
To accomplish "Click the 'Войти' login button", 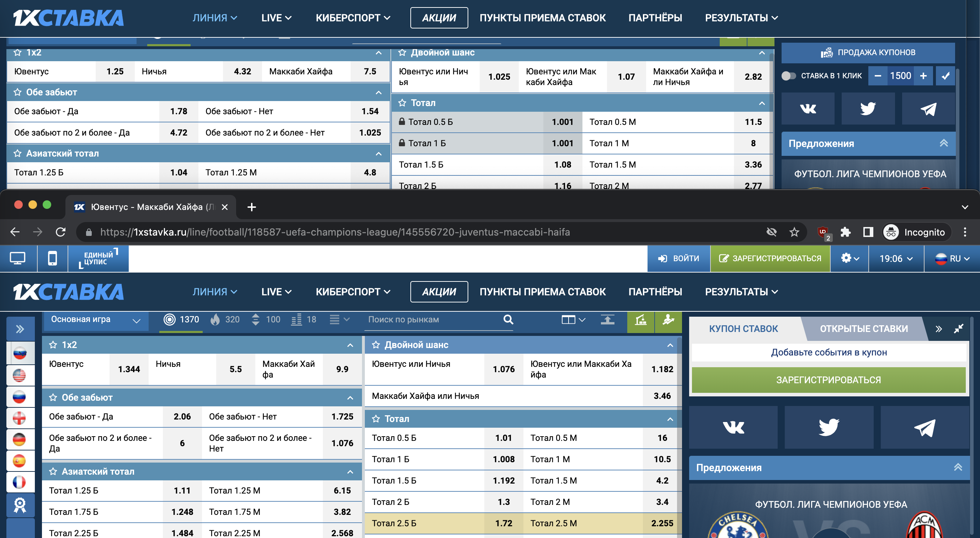I will [679, 259].
